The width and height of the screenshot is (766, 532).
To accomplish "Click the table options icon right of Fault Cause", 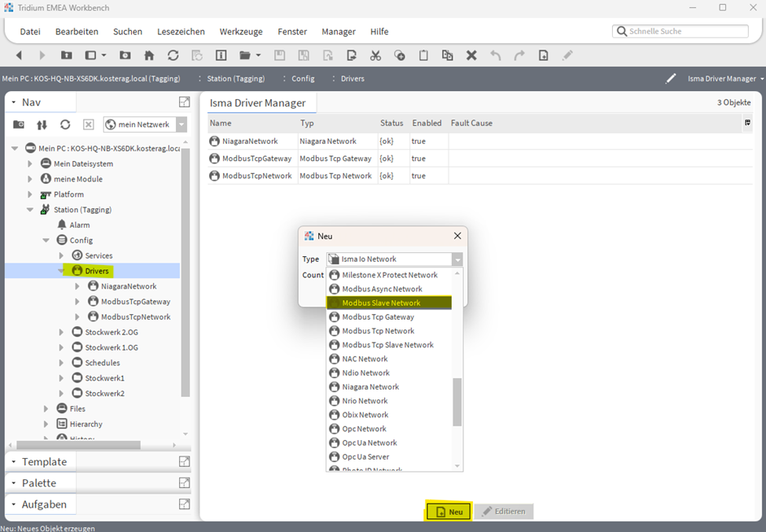I will (747, 123).
